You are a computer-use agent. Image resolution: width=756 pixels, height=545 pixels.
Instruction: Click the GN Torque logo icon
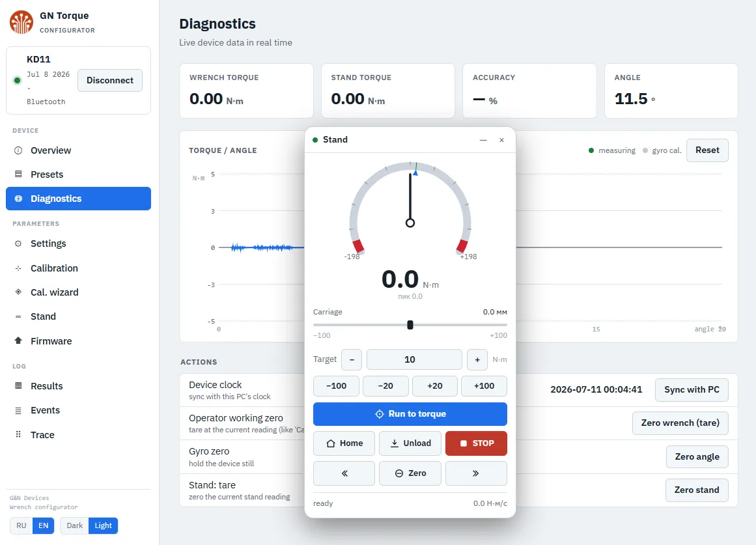[21, 22]
